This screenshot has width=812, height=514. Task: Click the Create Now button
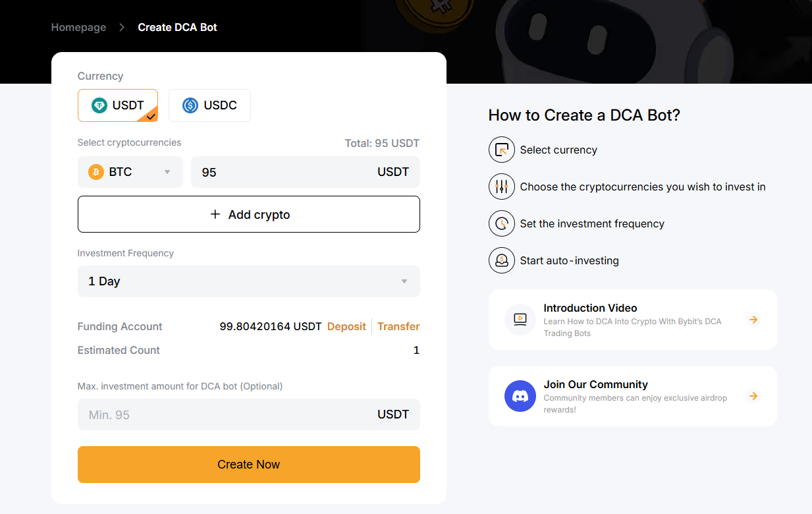coord(248,465)
